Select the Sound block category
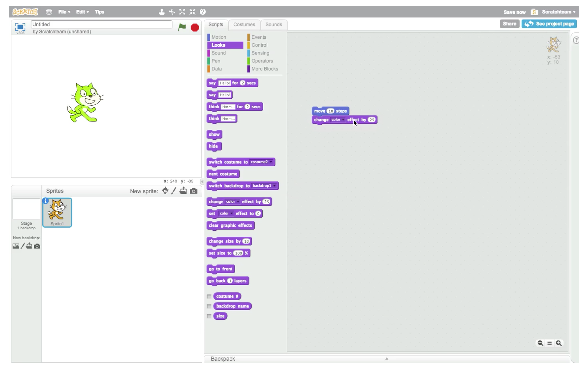Viewport: 587px width, 373px height. (225, 53)
